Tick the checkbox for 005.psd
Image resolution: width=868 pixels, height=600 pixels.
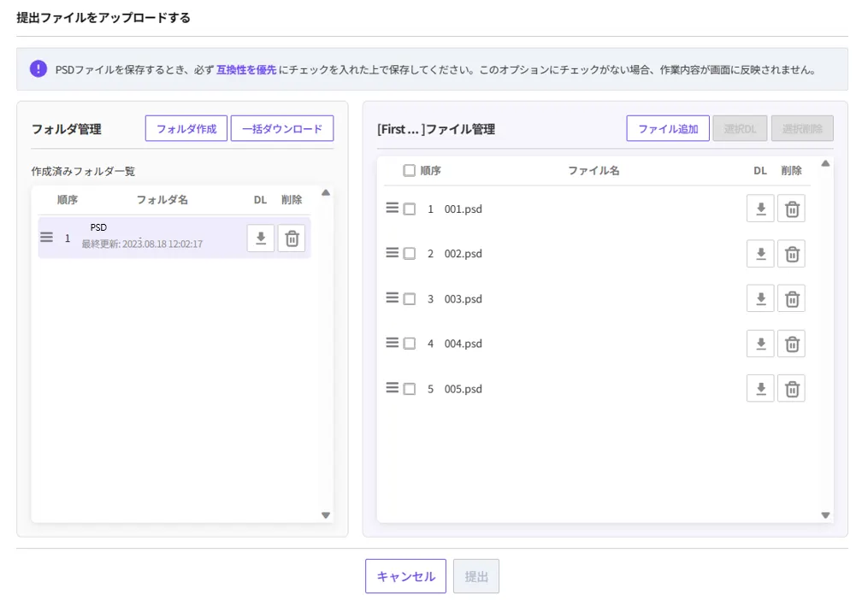(x=409, y=389)
